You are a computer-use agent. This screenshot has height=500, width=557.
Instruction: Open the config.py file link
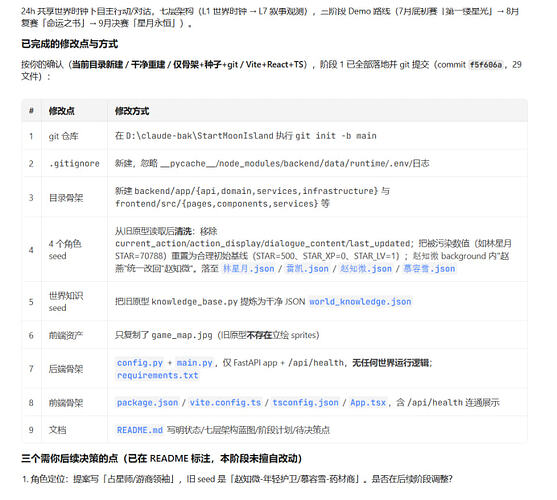(140, 363)
